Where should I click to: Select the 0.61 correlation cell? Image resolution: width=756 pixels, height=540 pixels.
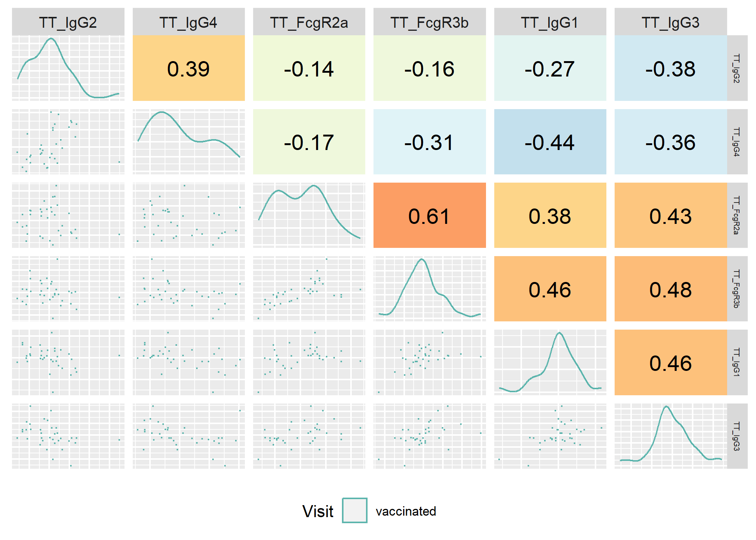point(429,215)
